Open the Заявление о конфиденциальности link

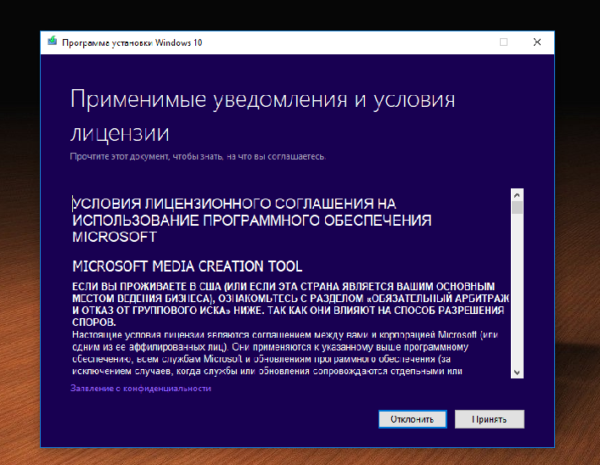pyautogui.click(x=140, y=388)
